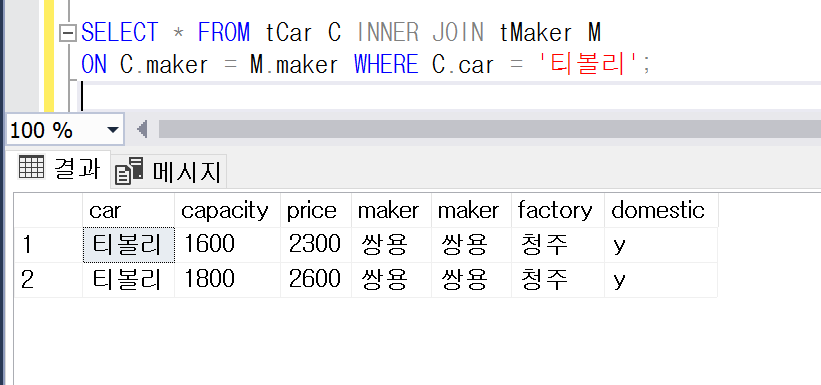Switch to the 결과 tab
The image size is (821, 385).
tap(59, 169)
